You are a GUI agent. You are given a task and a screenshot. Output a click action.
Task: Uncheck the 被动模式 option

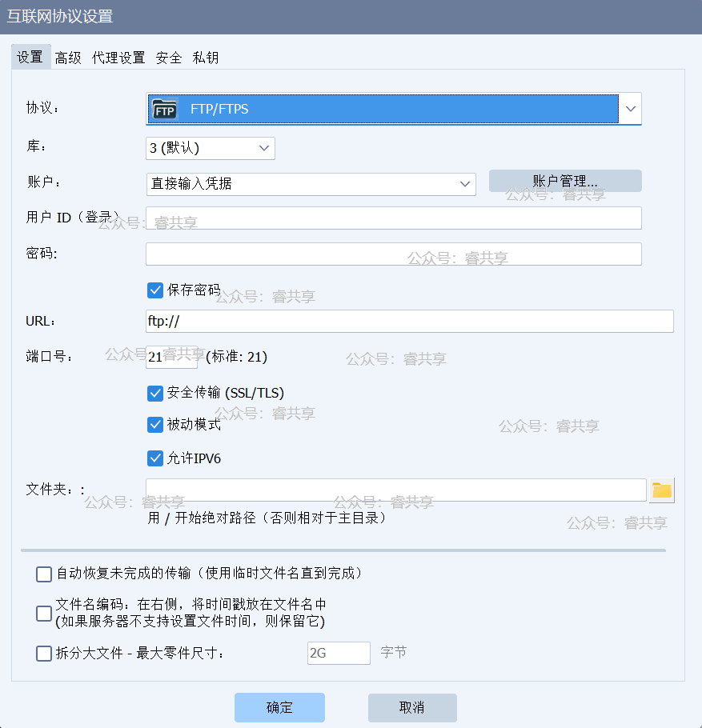click(x=155, y=425)
